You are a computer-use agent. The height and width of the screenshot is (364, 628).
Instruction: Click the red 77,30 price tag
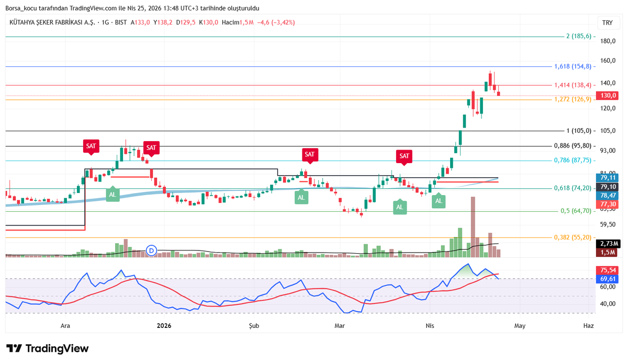[608, 204]
